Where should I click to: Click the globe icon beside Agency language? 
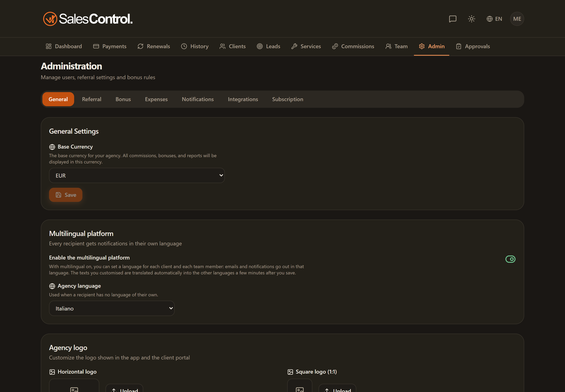52,286
